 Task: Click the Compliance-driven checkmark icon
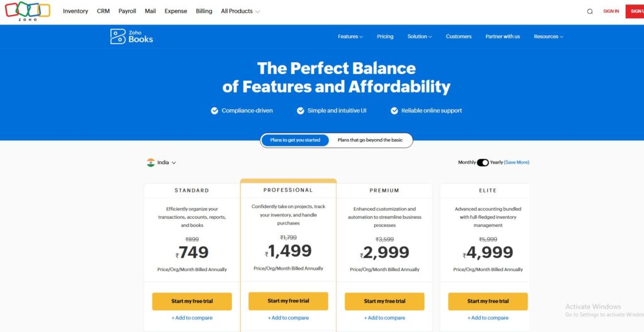[x=214, y=111]
